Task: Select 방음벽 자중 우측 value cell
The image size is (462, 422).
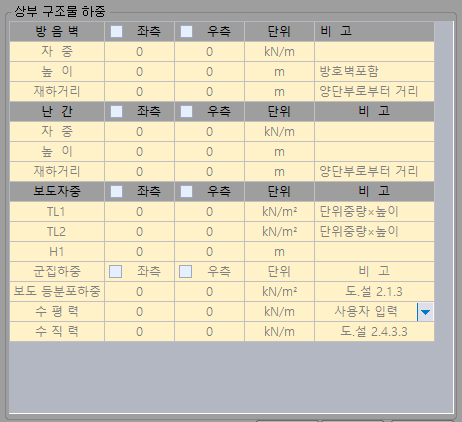Action: coord(209,52)
